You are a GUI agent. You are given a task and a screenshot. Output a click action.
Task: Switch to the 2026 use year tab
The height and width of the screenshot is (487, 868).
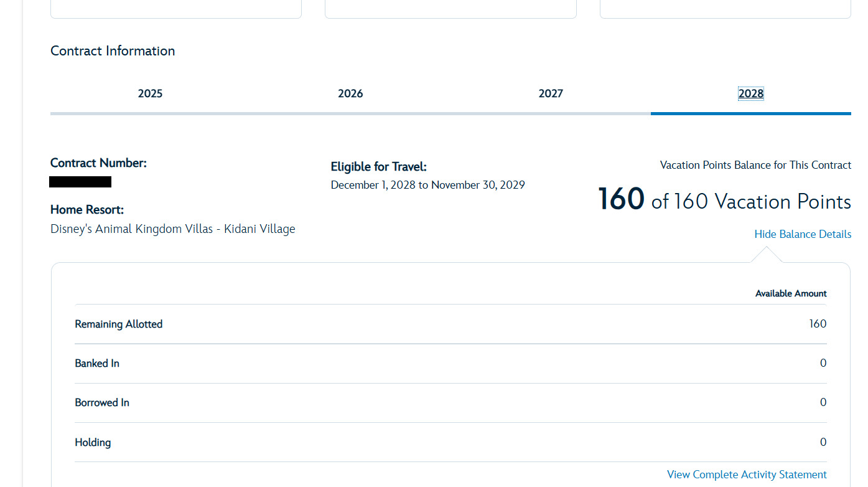tap(350, 94)
